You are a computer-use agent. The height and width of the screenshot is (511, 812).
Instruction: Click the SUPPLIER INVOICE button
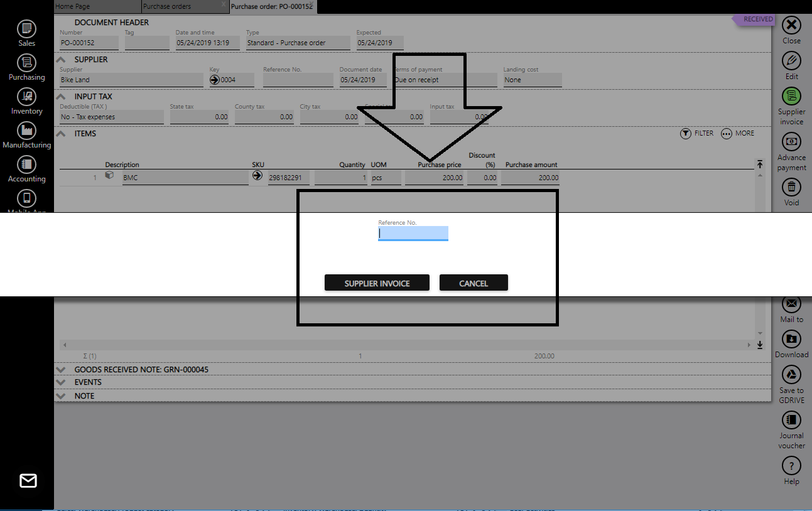coord(376,282)
